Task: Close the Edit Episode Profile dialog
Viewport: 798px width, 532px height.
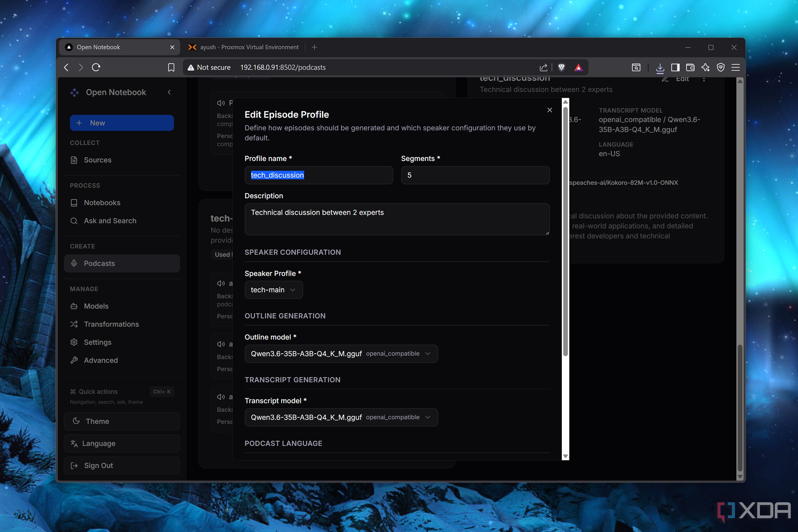Action: pos(550,110)
